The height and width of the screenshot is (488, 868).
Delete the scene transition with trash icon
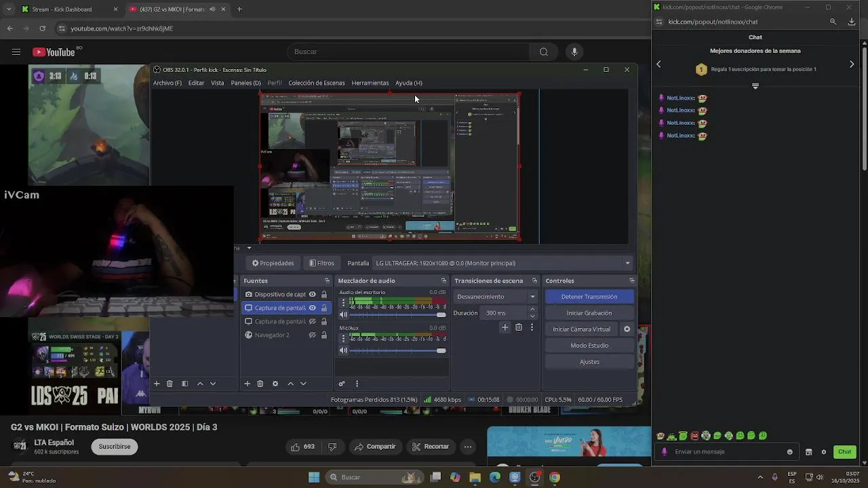[519, 327]
